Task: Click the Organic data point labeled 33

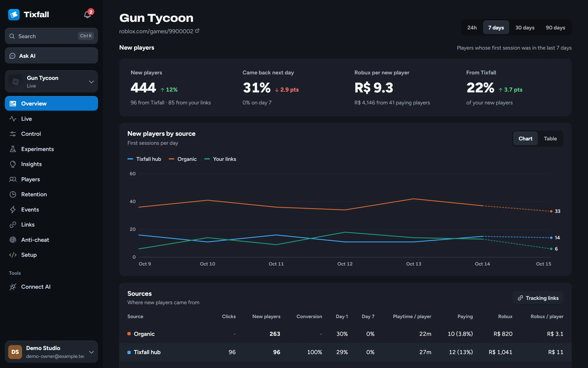Action: [551, 211]
